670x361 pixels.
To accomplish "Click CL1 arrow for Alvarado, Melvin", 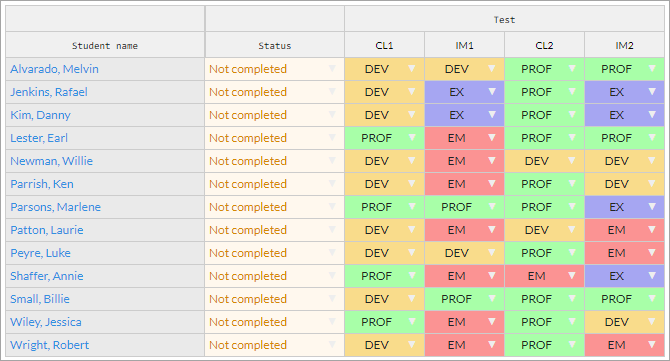I will (x=411, y=68).
